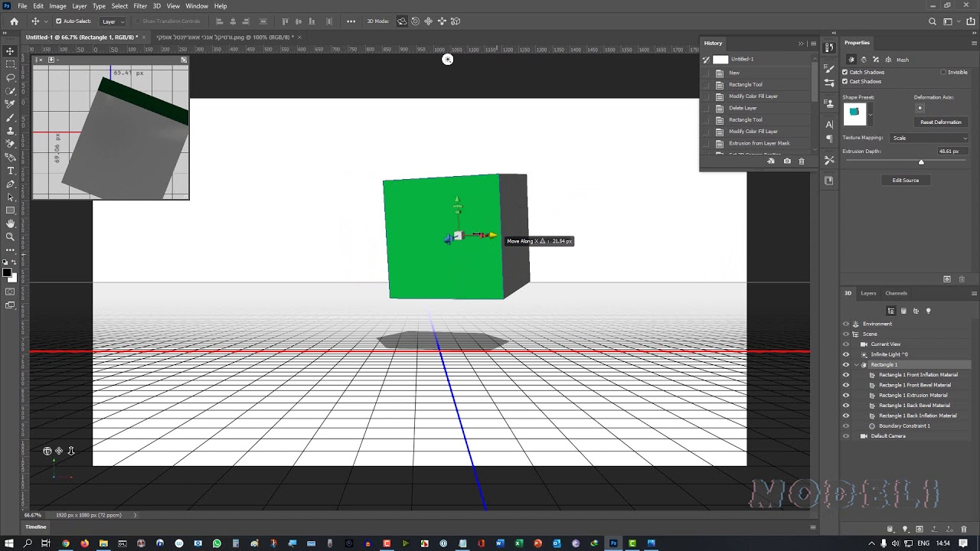The width and height of the screenshot is (980, 551).
Task: Select the Zoom tool
Action: coord(10,236)
